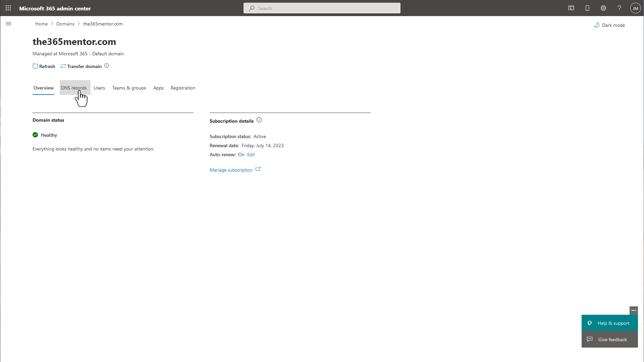Click into the Search field

pyautogui.click(x=322, y=8)
